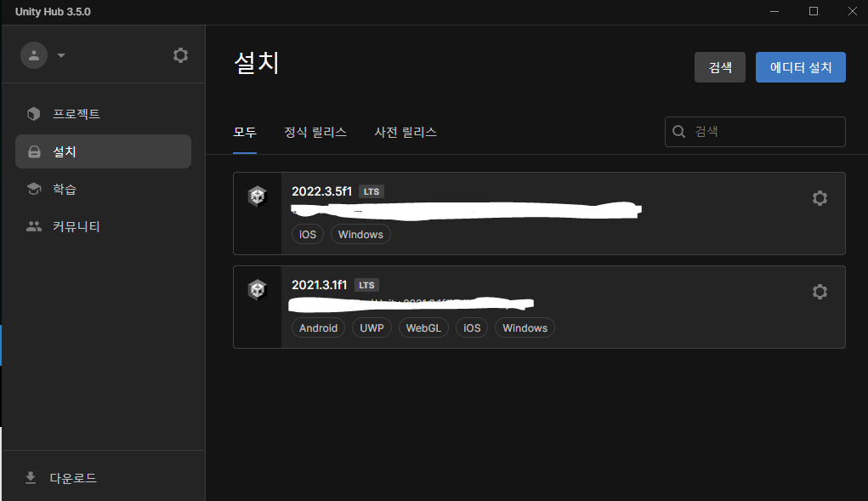Click the 설치 page heading
The width and height of the screenshot is (868, 501).
coord(257,63)
